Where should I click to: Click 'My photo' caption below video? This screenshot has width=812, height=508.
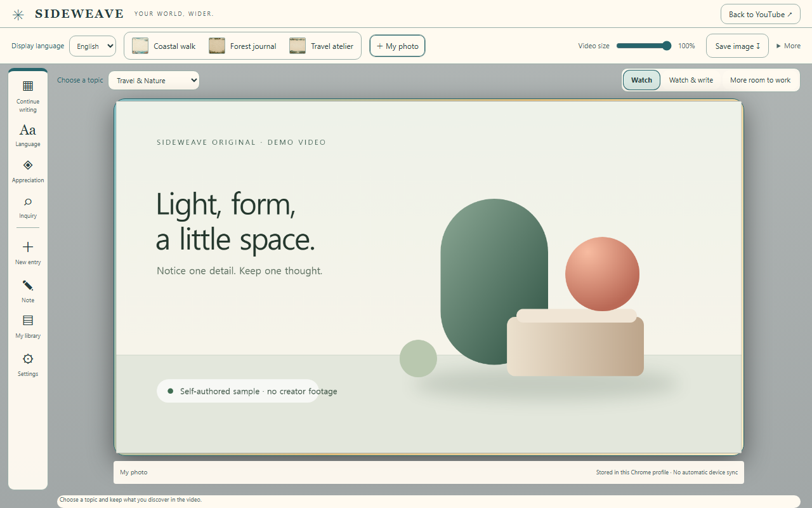134,472
